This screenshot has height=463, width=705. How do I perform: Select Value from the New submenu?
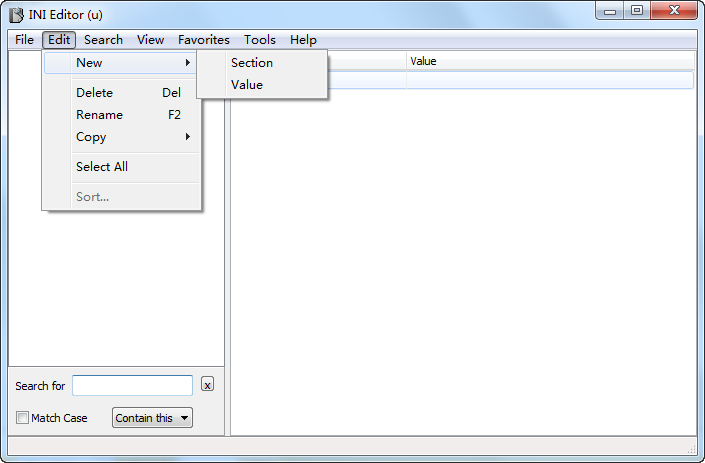[262, 85]
